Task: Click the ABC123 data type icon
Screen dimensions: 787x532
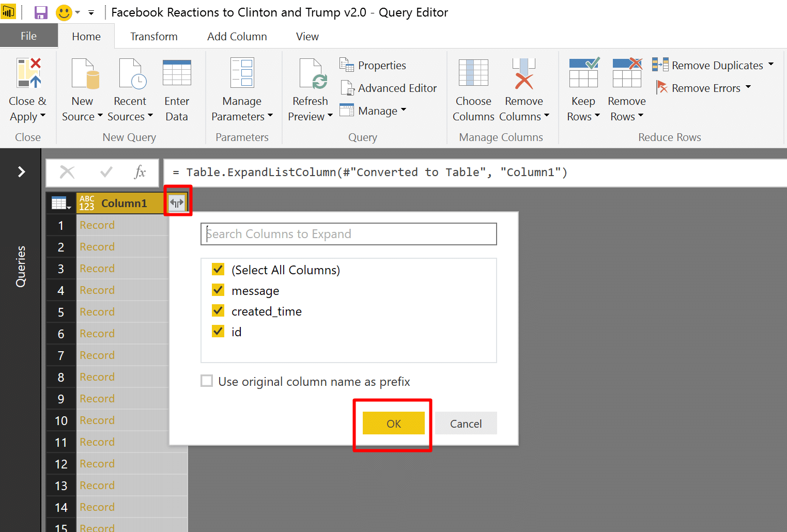Action: 87,203
